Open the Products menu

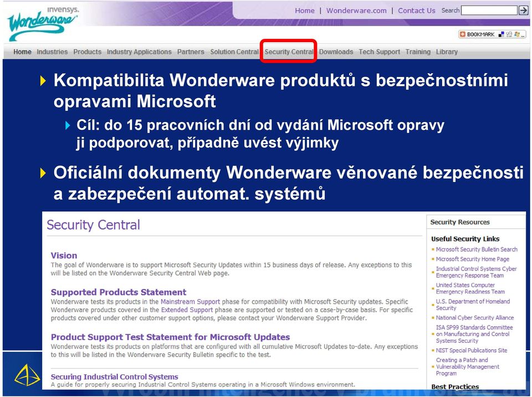pyautogui.click(x=87, y=52)
